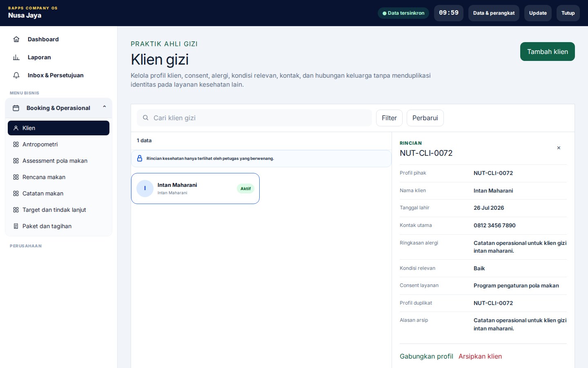The image size is (588, 368).
Task: Click the Tanggal lahir value 26 Jul 2026
Action: coord(489,208)
